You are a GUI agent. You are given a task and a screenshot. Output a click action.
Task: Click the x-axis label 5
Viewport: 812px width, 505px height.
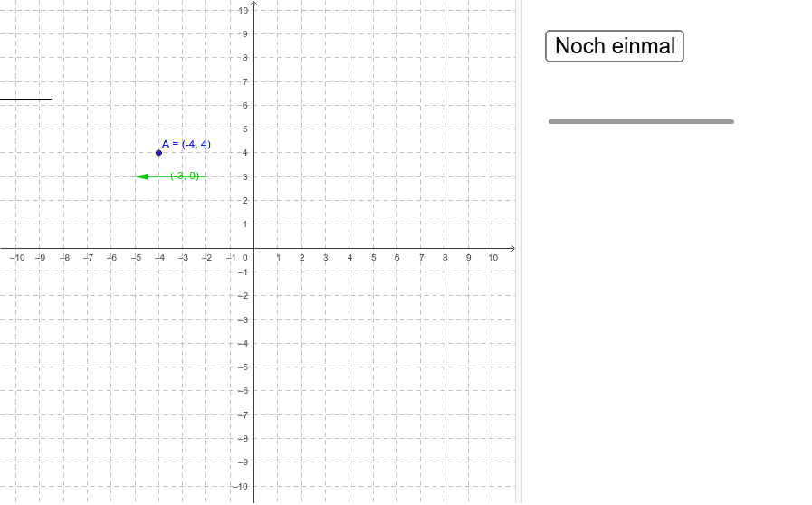click(x=373, y=257)
